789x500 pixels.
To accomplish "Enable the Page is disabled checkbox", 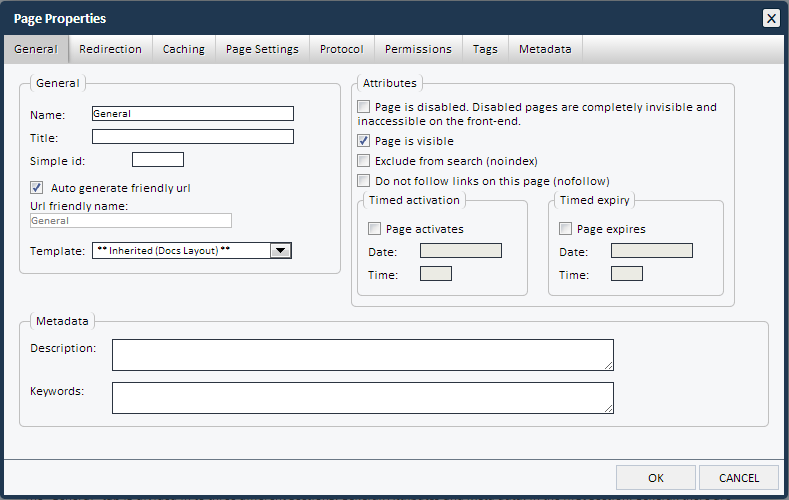I will pyautogui.click(x=364, y=107).
